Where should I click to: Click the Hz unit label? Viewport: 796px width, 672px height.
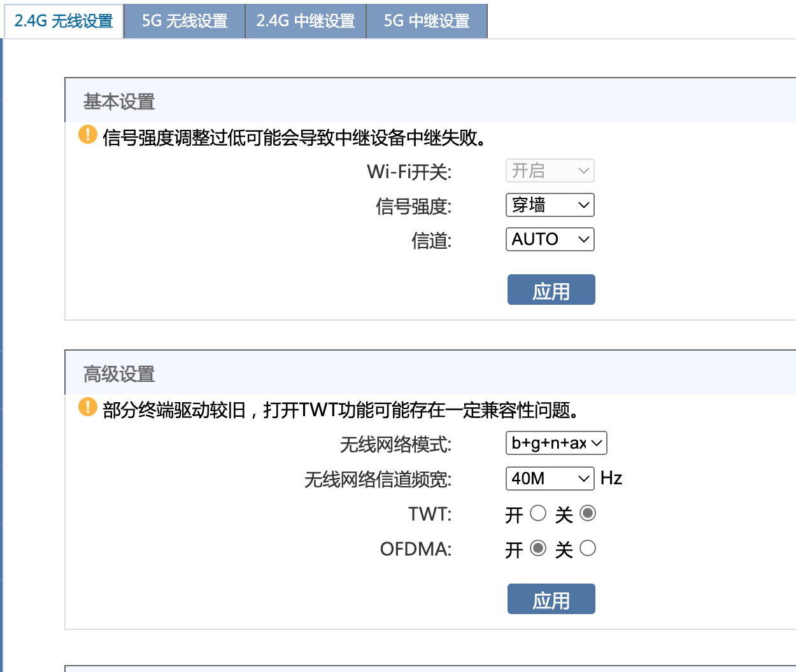(611, 478)
